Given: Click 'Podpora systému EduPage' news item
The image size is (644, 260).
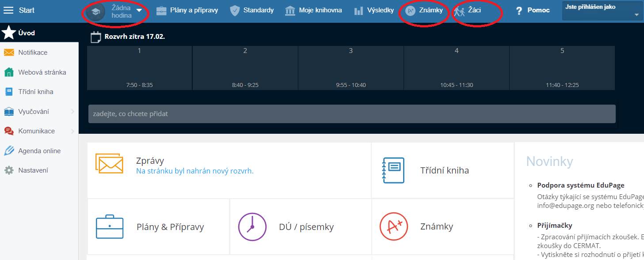Looking at the screenshot, I should pos(581,185).
